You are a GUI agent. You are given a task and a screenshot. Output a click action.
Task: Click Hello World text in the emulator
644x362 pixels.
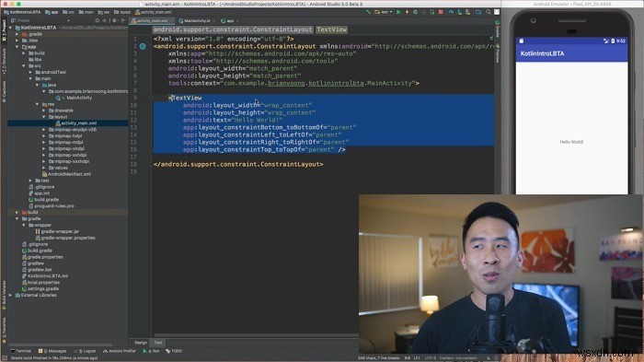tap(571, 142)
